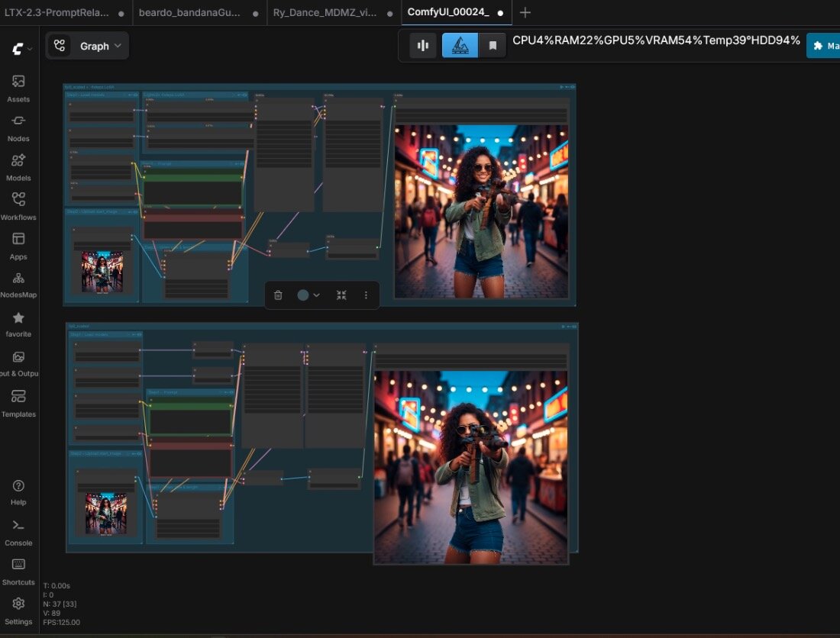Click the lower start image thumbnail

tap(106, 514)
